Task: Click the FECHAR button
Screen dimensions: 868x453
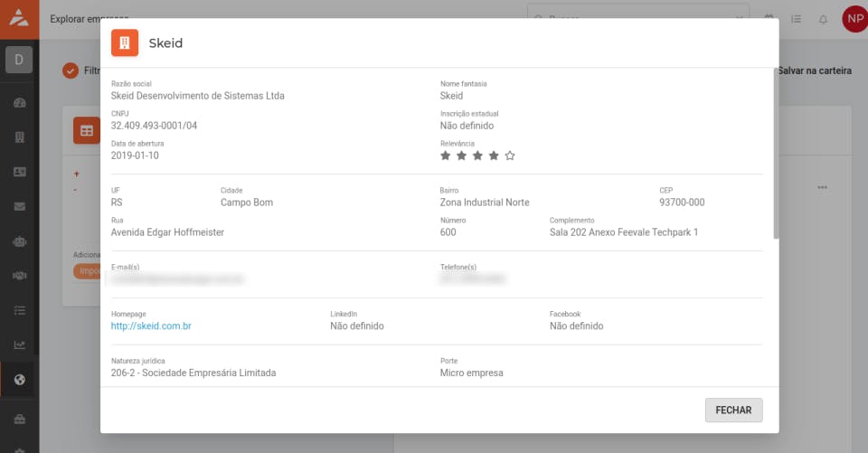Action: click(733, 410)
